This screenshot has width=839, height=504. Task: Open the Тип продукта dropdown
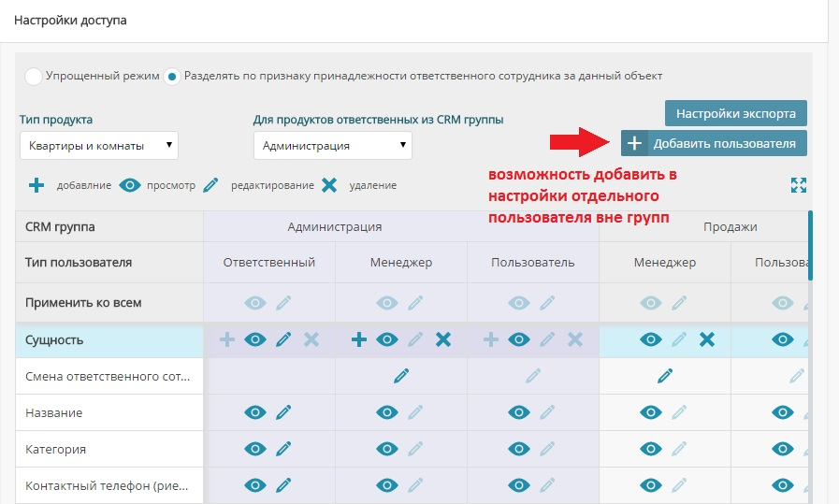tap(98, 145)
